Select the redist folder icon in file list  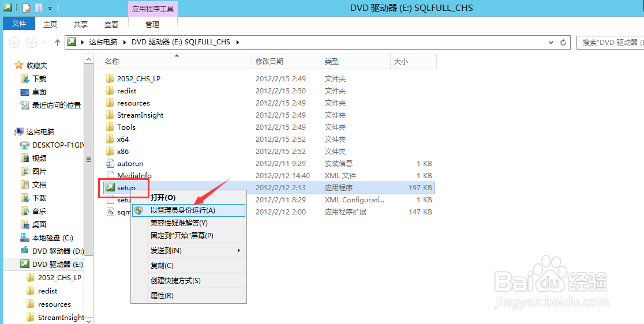[110, 91]
